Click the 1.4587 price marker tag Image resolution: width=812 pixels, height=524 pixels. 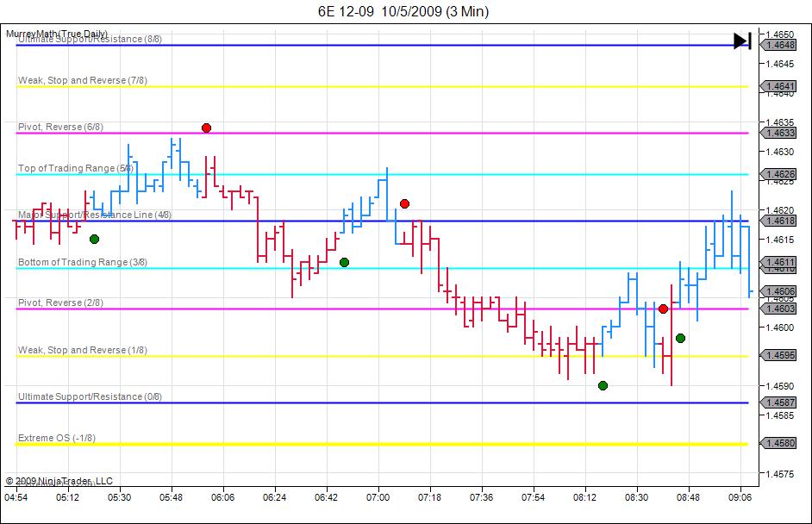778,402
